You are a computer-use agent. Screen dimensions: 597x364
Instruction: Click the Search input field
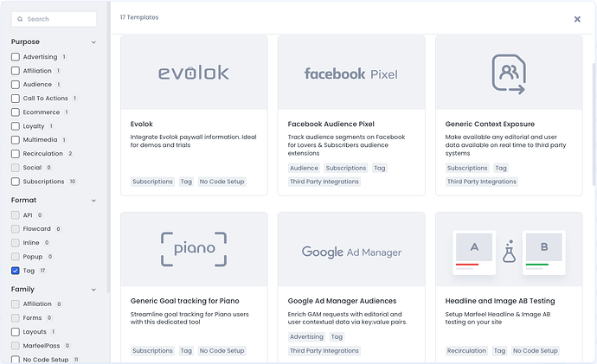click(54, 19)
